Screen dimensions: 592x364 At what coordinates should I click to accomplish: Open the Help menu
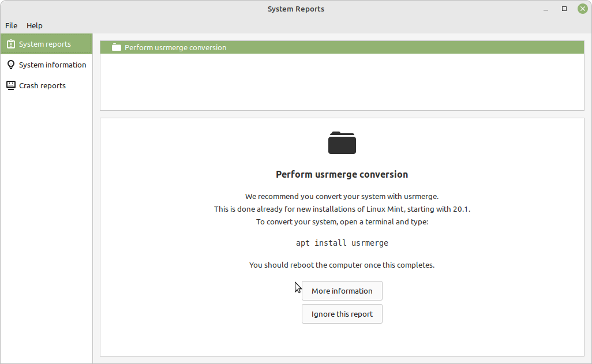pos(35,26)
